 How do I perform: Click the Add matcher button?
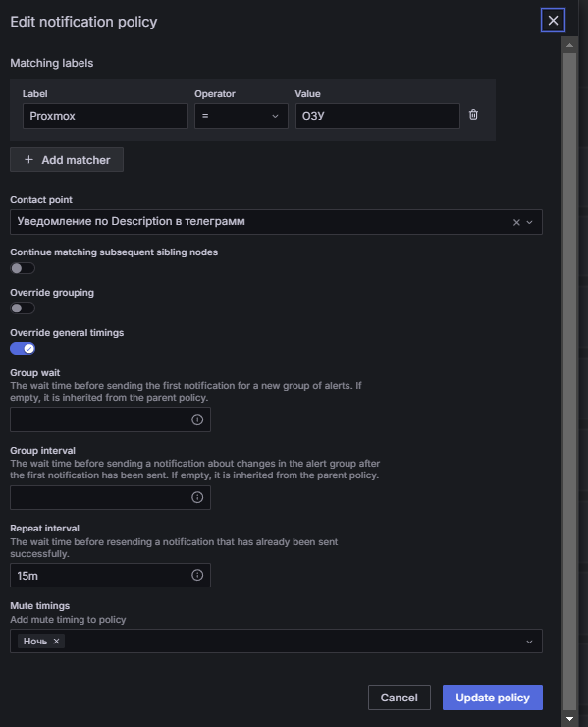click(x=67, y=160)
